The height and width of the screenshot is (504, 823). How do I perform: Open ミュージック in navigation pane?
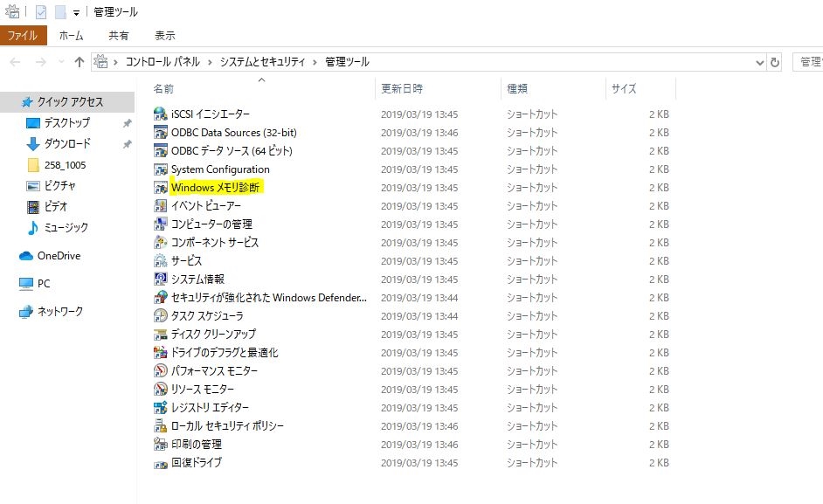[66, 228]
